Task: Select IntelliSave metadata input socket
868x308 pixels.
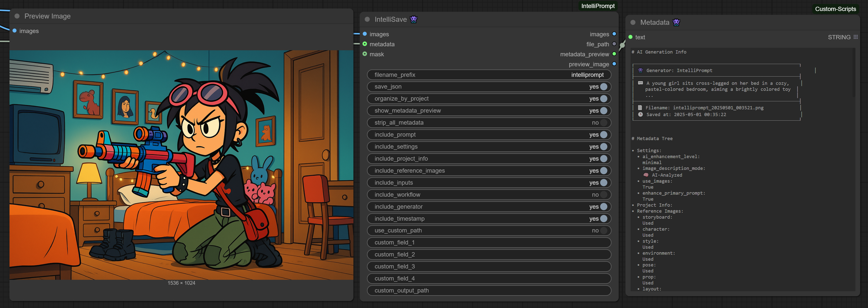Action: [x=365, y=44]
